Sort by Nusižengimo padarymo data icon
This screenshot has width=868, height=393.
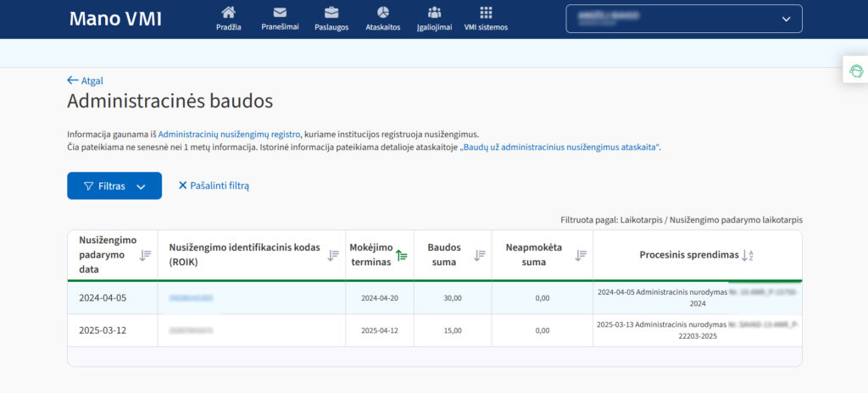pos(145,255)
